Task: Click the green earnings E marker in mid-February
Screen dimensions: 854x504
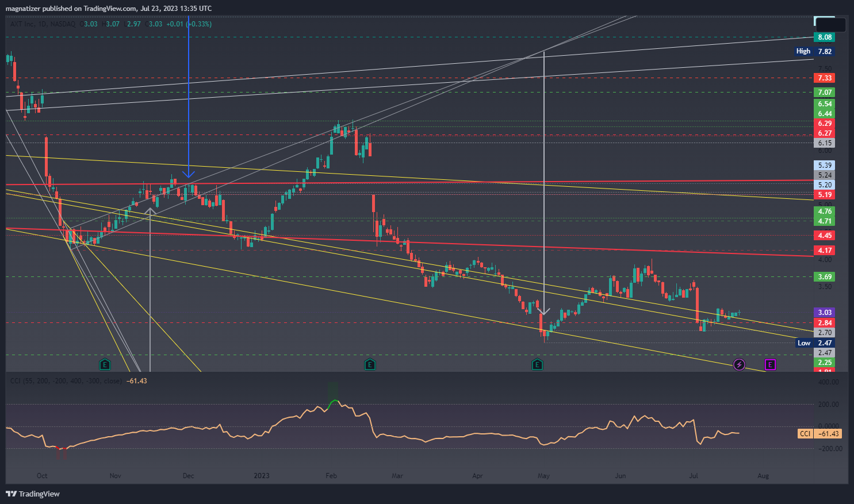Action: pos(370,364)
